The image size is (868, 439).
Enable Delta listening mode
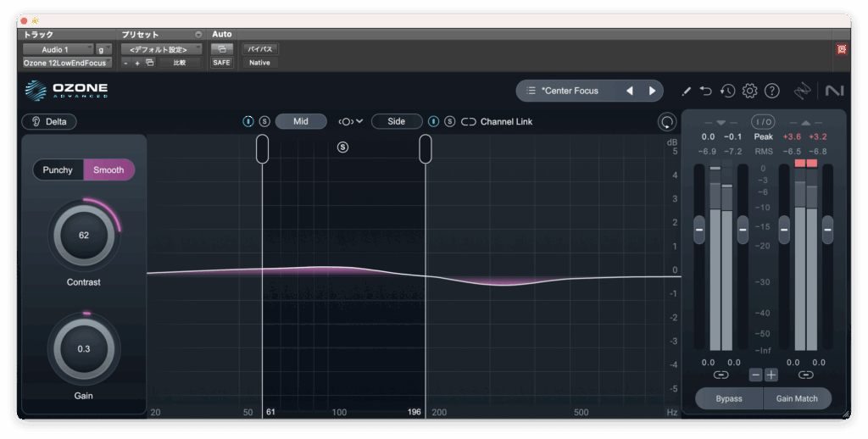pos(49,121)
